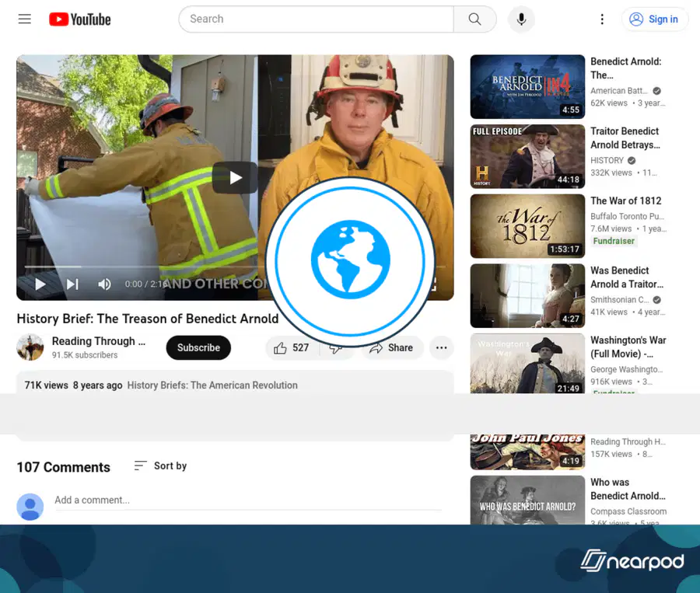This screenshot has width=700, height=593.
Task: Click the large globe web-content icon
Action: click(x=351, y=261)
